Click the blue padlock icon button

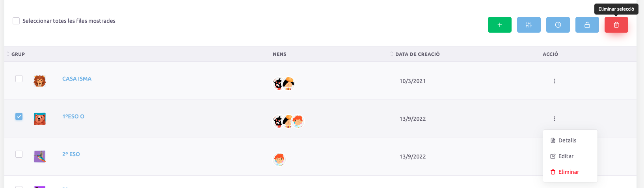click(587, 25)
